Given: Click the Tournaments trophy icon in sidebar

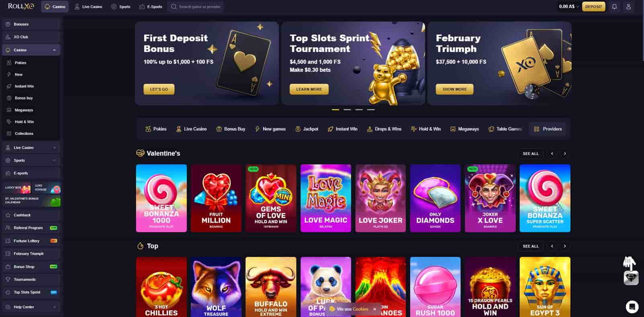Looking at the screenshot, I should point(8,279).
